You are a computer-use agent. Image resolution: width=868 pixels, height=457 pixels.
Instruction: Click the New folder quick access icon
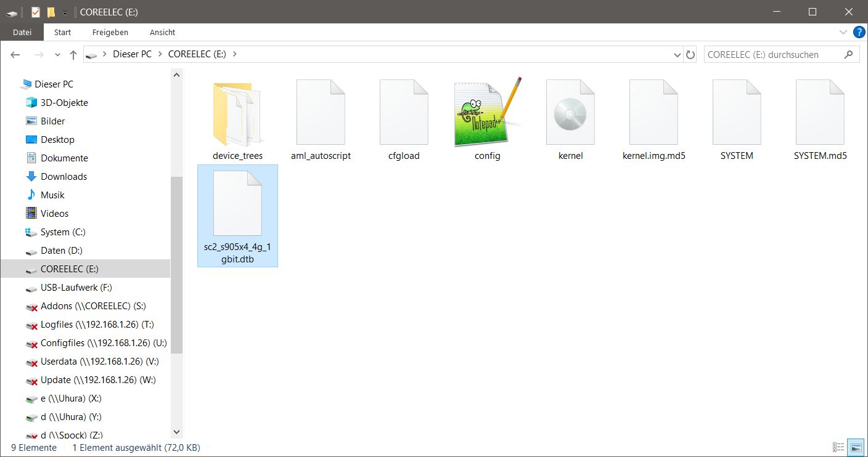(x=51, y=12)
